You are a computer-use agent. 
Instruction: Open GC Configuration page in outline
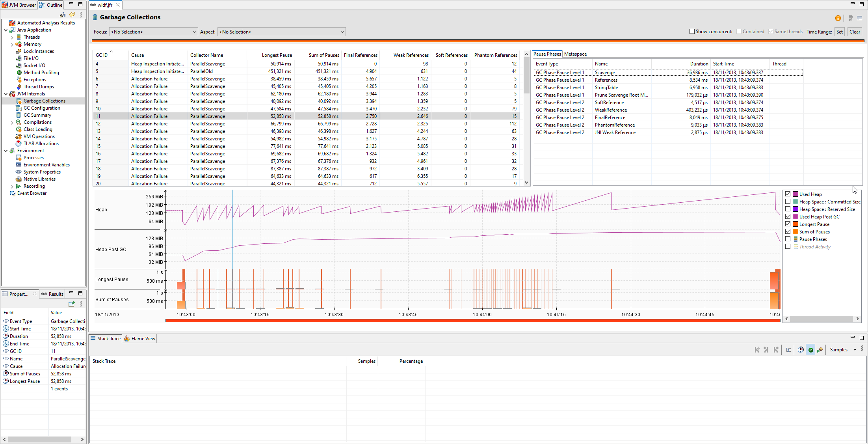click(x=42, y=108)
